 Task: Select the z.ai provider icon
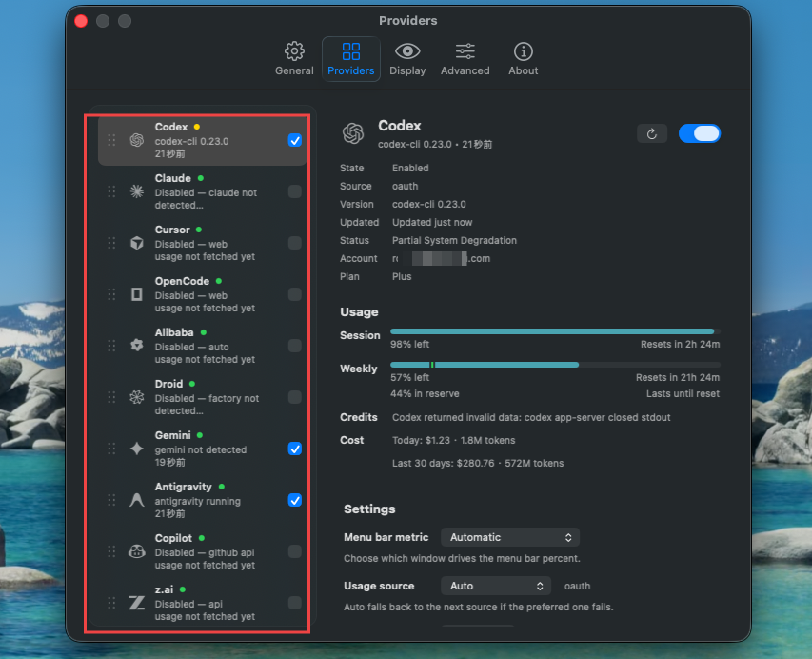(x=137, y=603)
